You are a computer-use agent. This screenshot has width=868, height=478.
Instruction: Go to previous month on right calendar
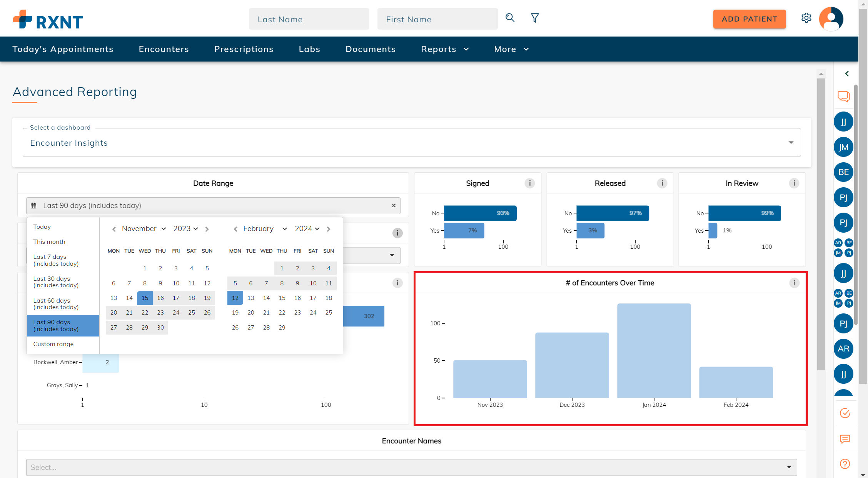(235, 229)
